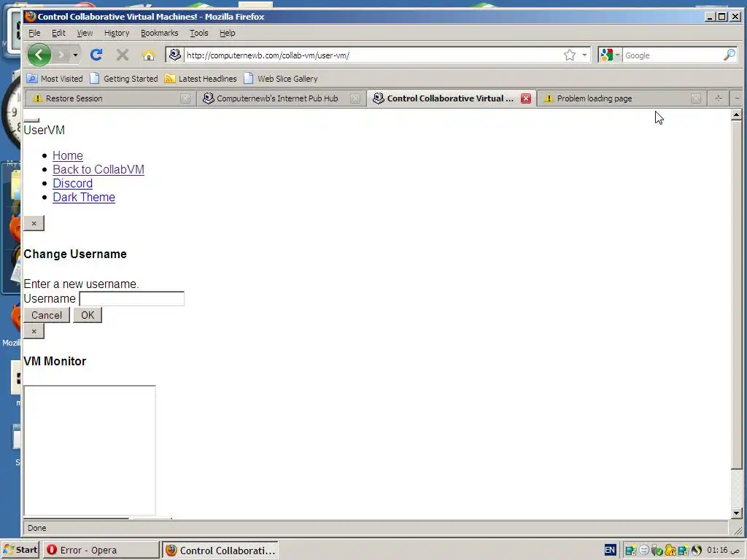
Task: Switch to the Dark Theme link
Action: click(x=84, y=197)
